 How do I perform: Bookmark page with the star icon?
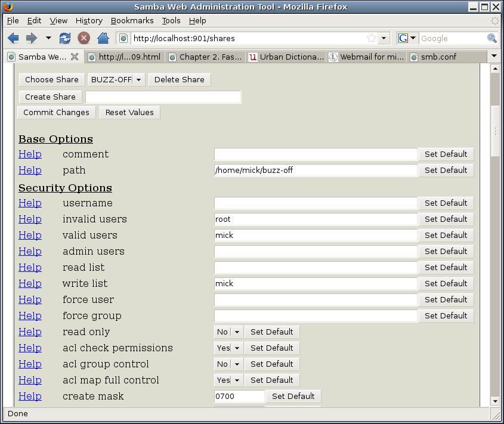coord(371,38)
